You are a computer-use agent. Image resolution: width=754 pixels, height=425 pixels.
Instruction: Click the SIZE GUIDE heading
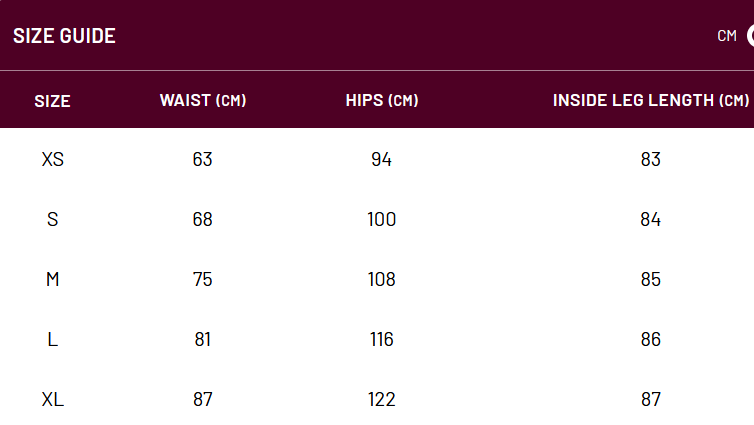(64, 36)
